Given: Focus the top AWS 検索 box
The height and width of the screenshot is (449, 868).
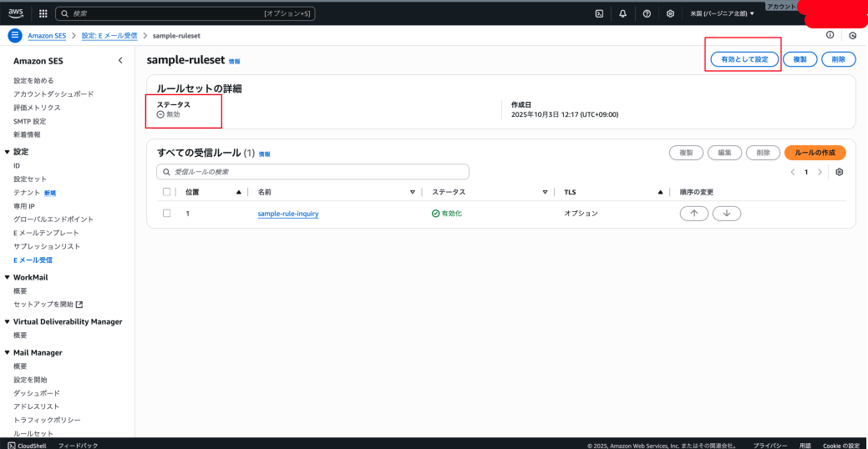Looking at the screenshot, I should click(185, 14).
